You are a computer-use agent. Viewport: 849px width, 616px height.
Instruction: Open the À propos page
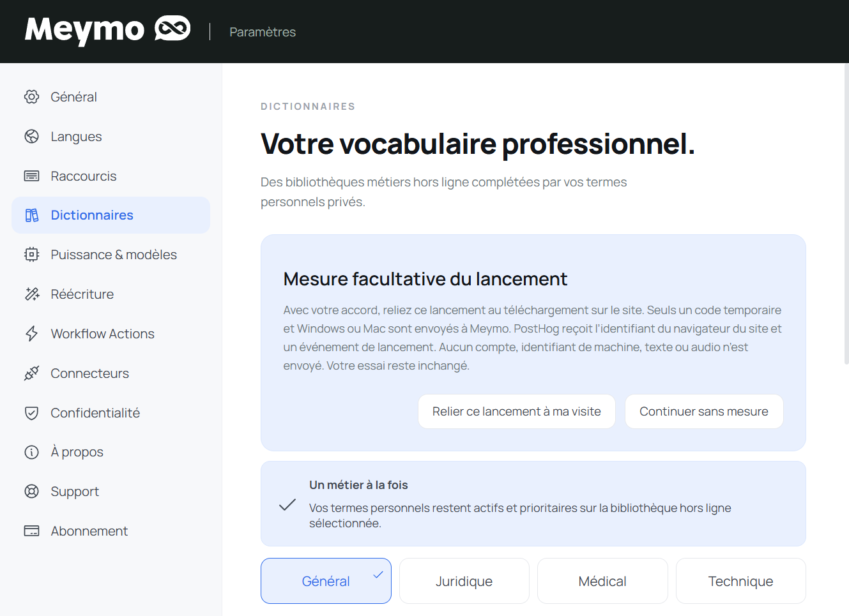click(111, 452)
